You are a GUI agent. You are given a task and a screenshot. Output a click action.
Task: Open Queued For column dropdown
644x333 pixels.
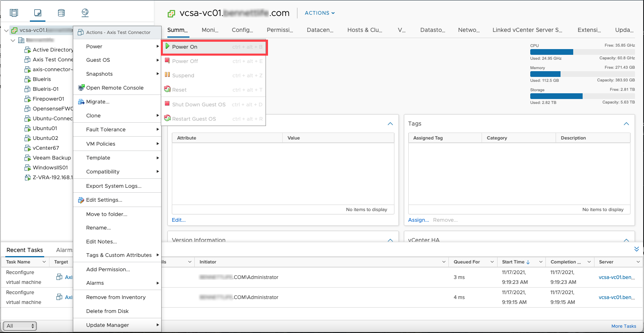tap(492, 262)
